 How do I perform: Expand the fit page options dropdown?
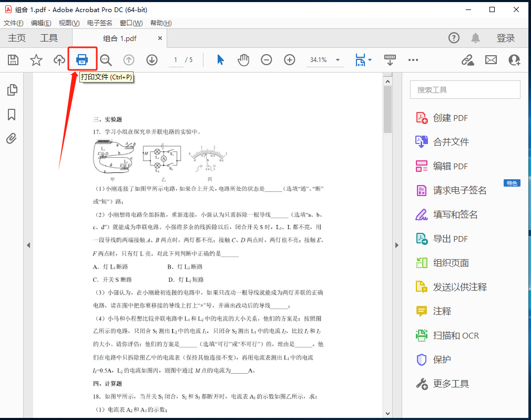[x=370, y=60]
